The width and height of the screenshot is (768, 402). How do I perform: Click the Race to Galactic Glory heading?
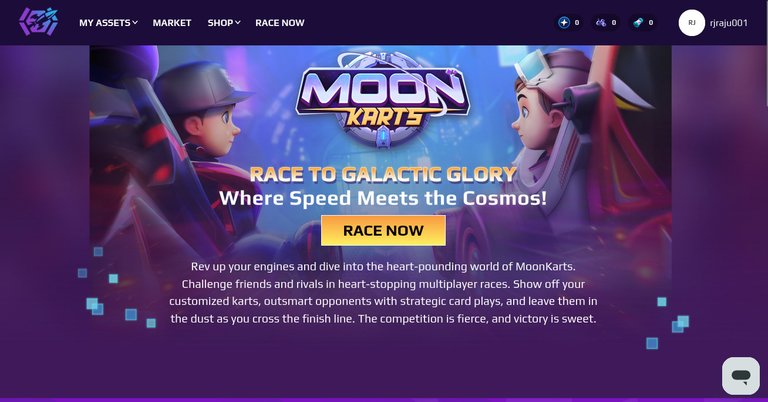pos(383,174)
